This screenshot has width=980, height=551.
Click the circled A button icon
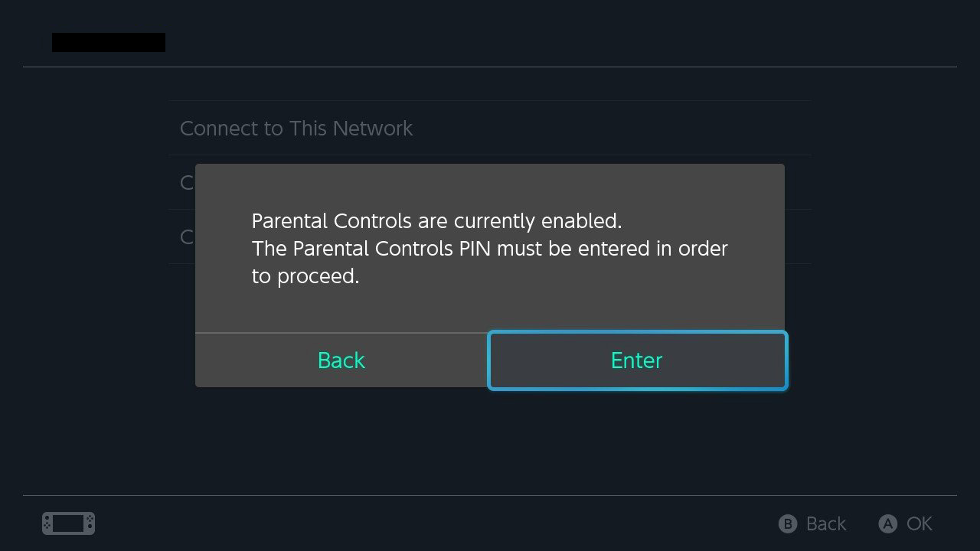887,523
